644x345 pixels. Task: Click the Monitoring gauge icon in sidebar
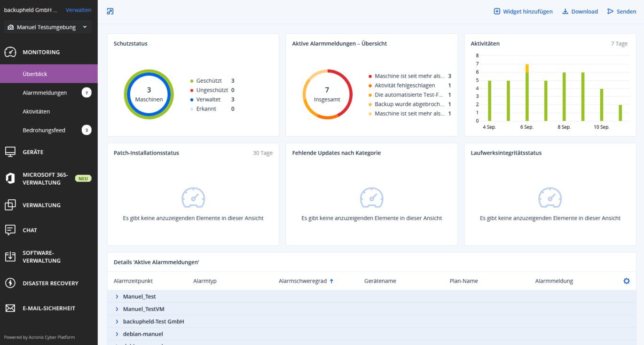10,52
